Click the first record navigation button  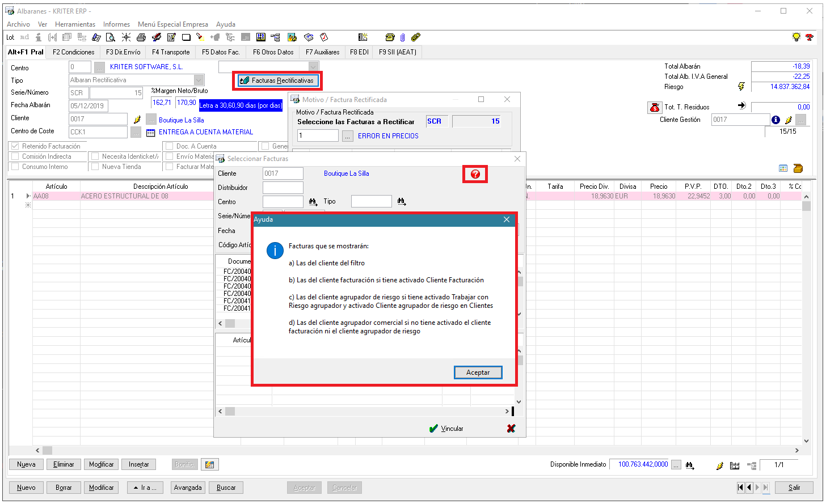[x=741, y=488]
